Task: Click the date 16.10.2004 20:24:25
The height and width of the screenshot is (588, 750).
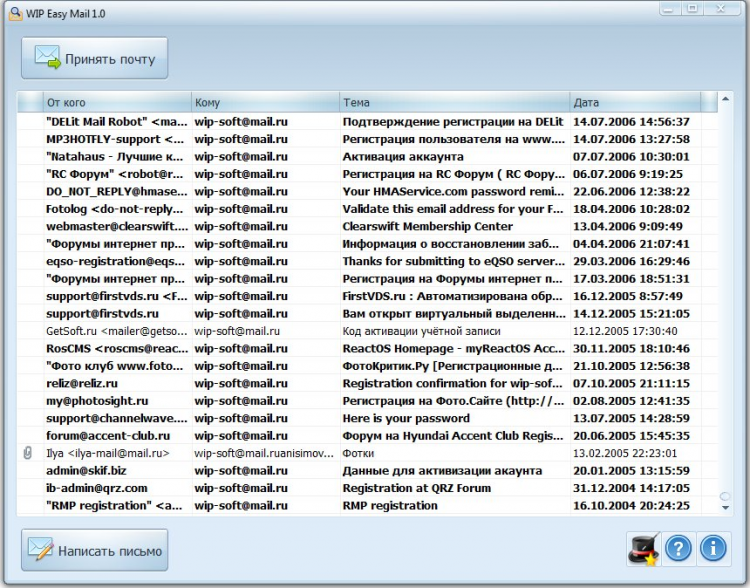Action: (631, 506)
